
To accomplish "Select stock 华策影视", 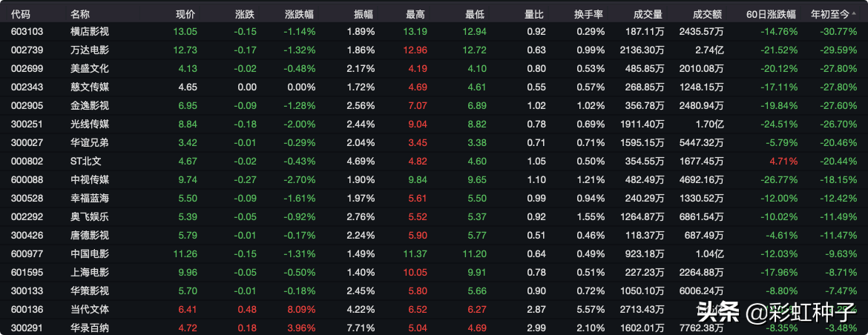I will pos(90,291).
